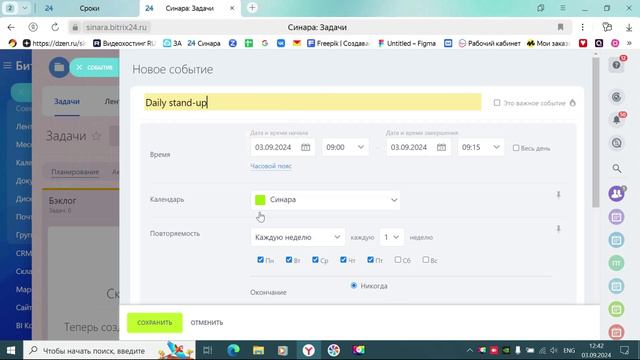Viewport: 640px width, 360px height.
Task: Uncheck the Вт weekday checkbox
Action: click(289, 260)
